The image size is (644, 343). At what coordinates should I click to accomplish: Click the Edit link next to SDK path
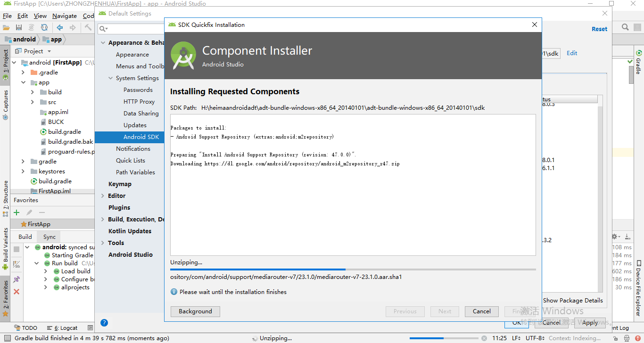click(572, 53)
